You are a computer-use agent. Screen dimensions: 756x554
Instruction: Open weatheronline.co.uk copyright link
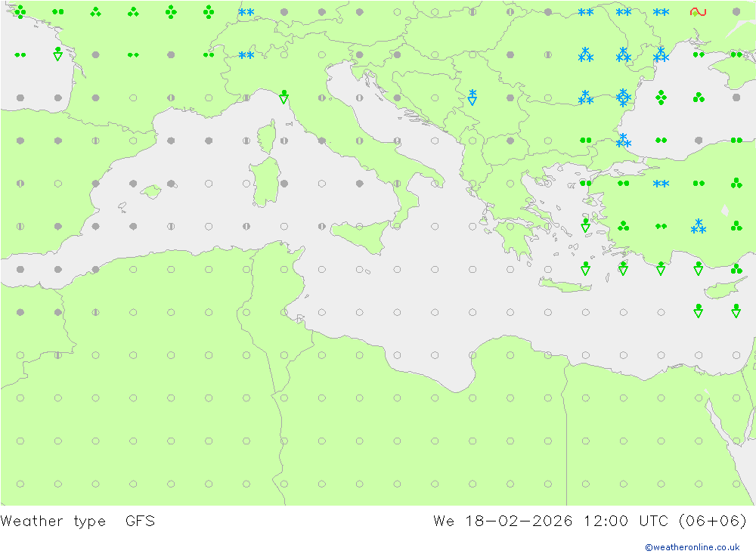(x=692, y=547)
